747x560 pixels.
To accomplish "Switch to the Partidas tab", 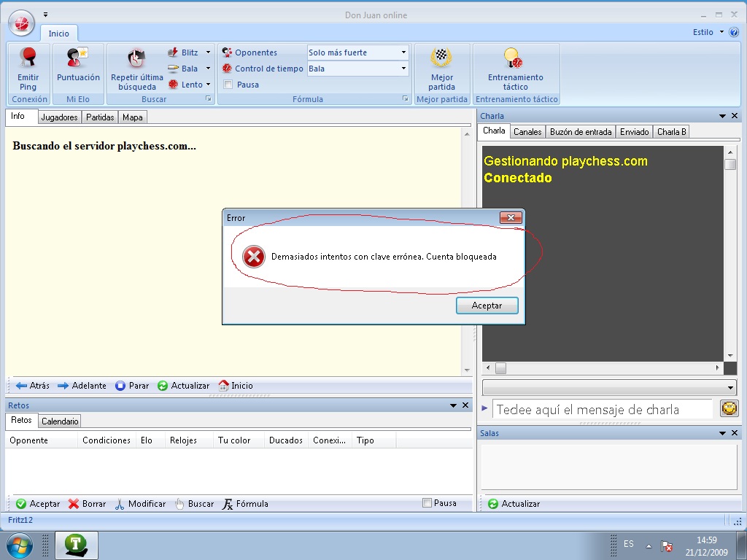I will pos(100,117).
